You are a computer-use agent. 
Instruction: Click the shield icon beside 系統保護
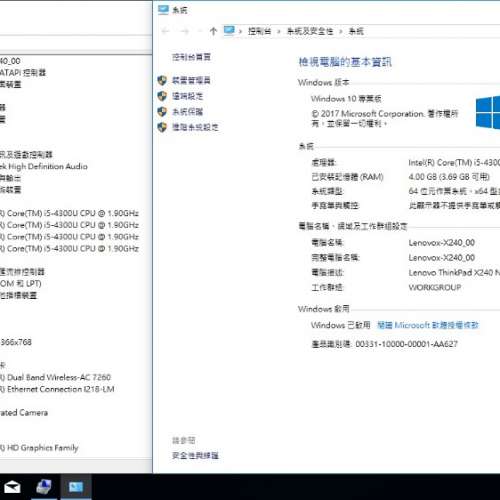tap(162, 112)
